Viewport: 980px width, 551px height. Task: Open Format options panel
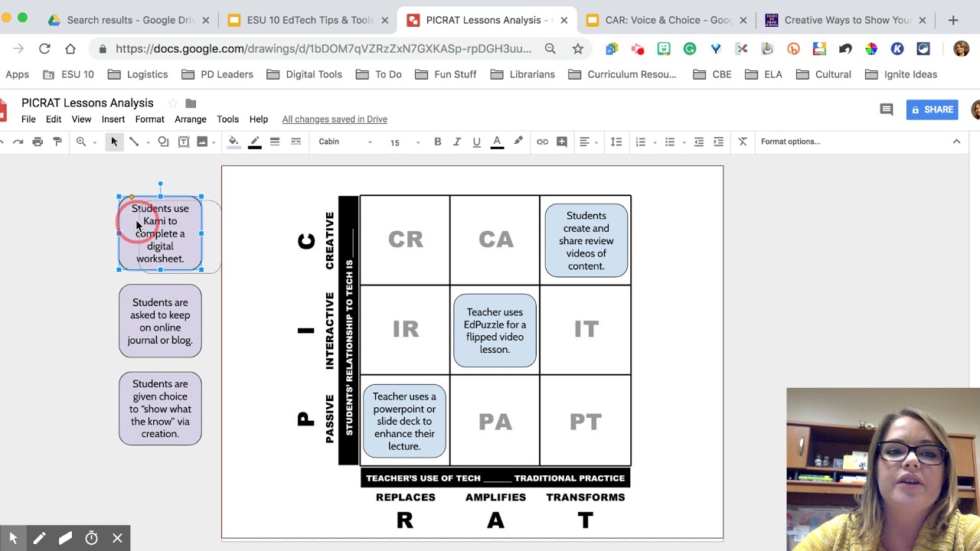pos(790,142)
